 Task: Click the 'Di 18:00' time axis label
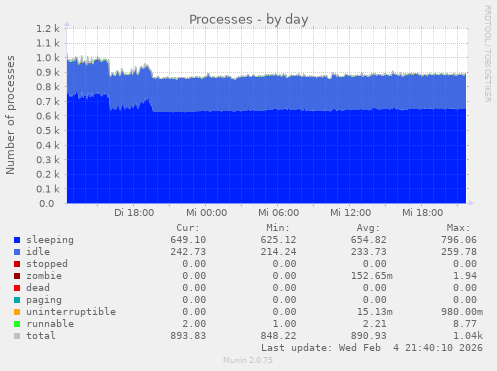134,213
